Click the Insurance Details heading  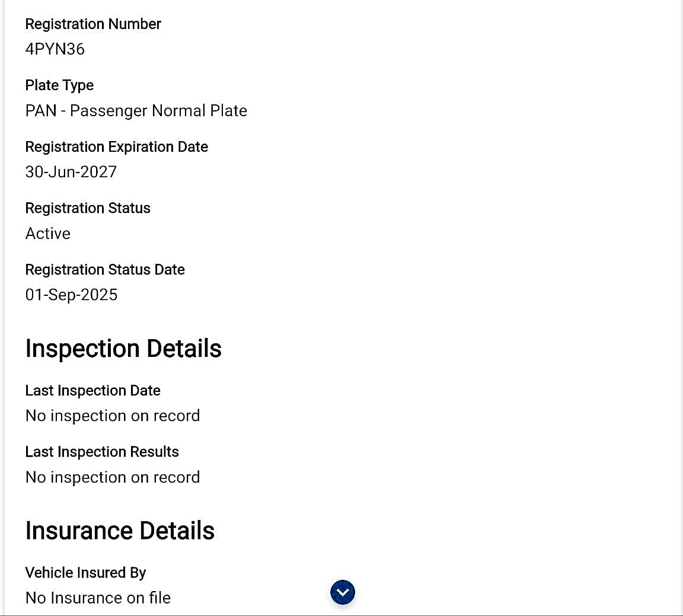(x=120, y=531)
